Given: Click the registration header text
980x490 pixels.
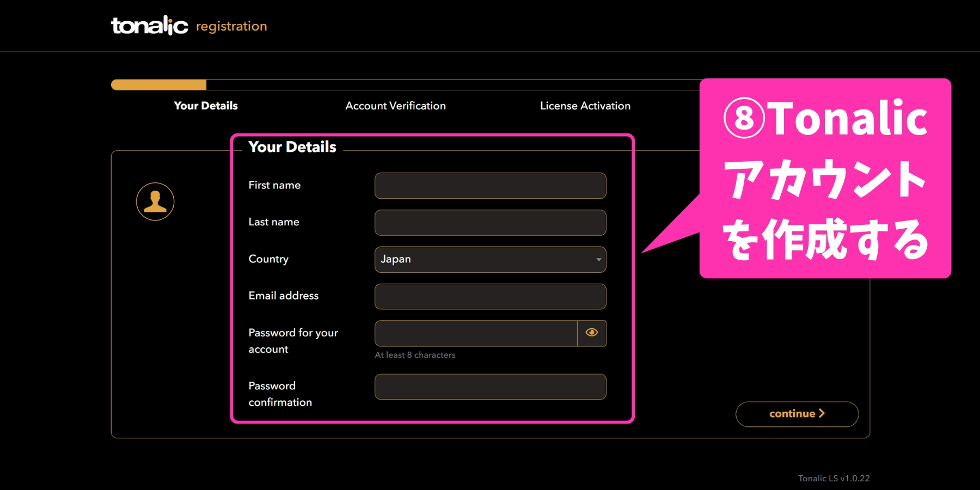Looking at the screenshot, I should coord(231,26).
